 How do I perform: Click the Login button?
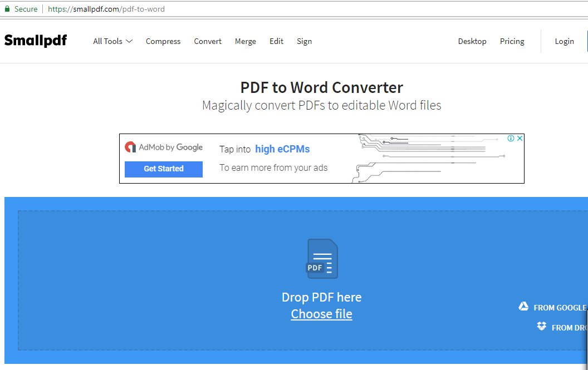point(564,41)
